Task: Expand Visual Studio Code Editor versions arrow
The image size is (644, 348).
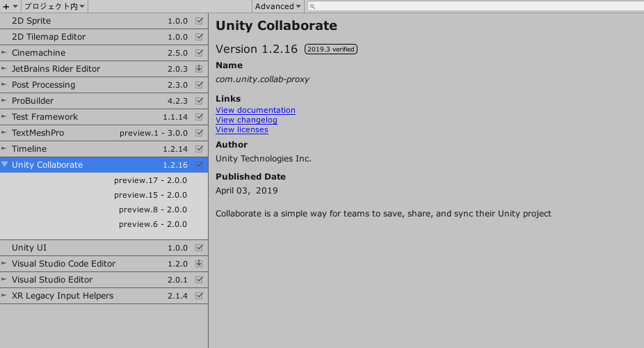Action: [x=4, y=263]
